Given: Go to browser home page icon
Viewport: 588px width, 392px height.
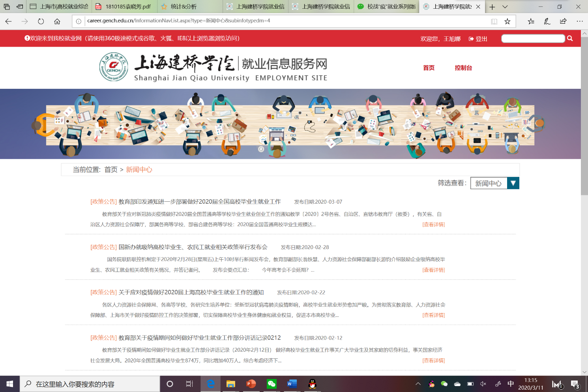Looking at the screenshot, I should 57,21.
